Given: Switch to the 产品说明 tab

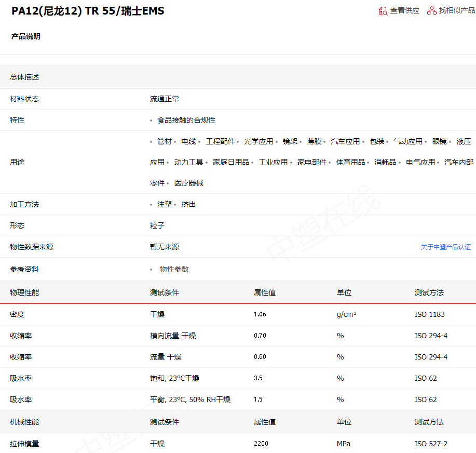Looking at the screenshot, I should 26,36.
